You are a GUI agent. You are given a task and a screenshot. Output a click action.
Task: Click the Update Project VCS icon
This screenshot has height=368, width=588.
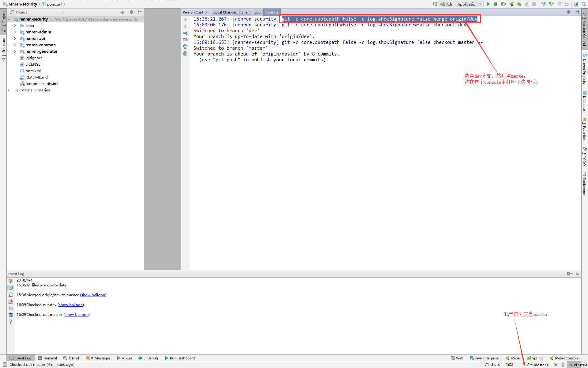coord(544,4)
